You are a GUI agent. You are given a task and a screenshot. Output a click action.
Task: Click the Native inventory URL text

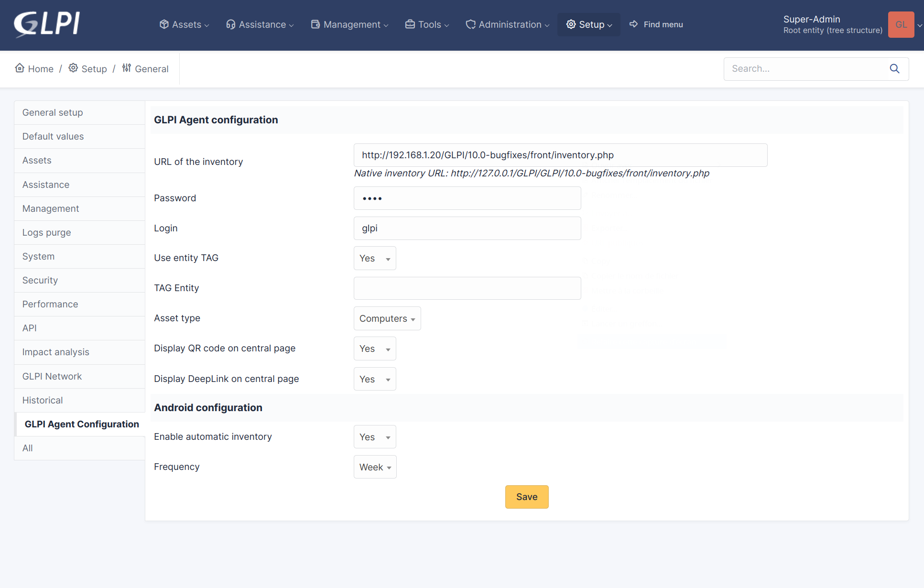point(532,173)
